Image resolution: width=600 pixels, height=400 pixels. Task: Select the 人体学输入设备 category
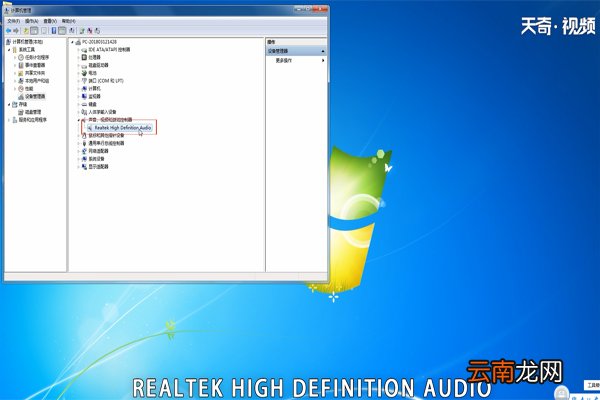click(102, 112)
